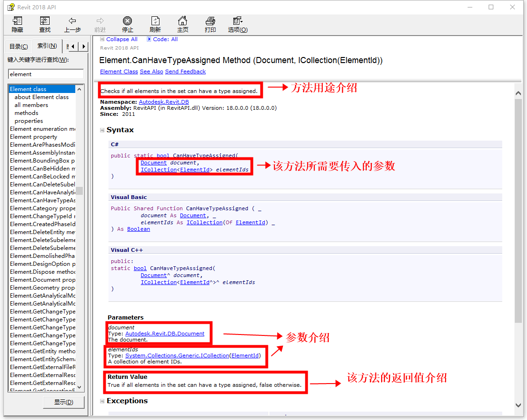Switch to the 索引(N) tab

point(47,46)
